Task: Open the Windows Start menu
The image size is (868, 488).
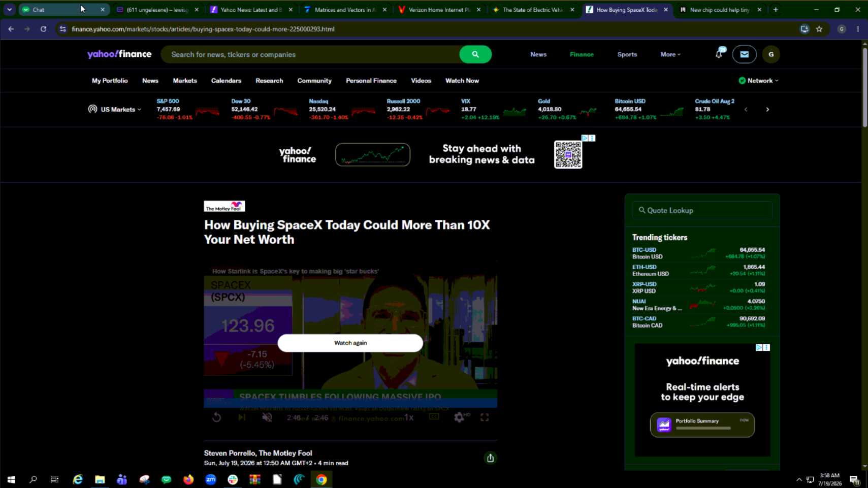Action: click(11, 479)
